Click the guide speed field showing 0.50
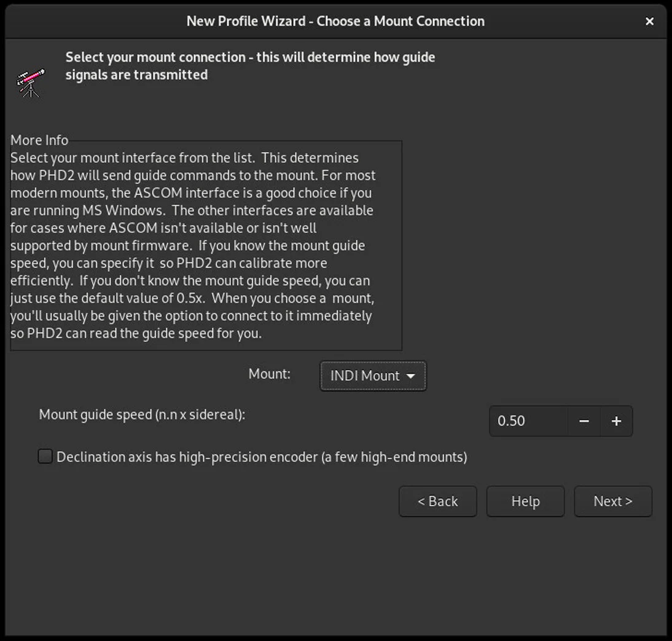Image resolution: width=672 pixels, height=641 pixels. coord(528,421)
